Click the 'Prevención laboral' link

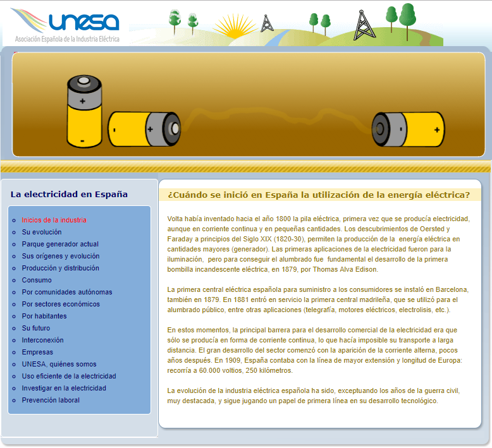pos(51,400)
